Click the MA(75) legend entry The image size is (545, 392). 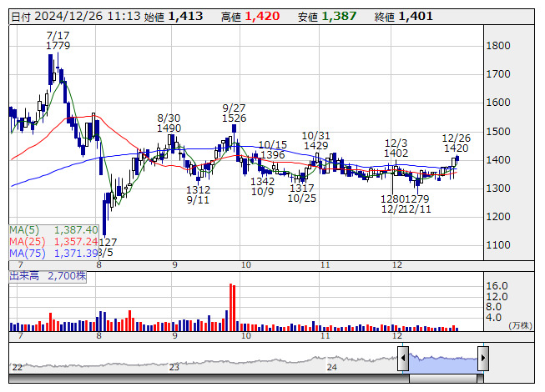pos(53,253)
